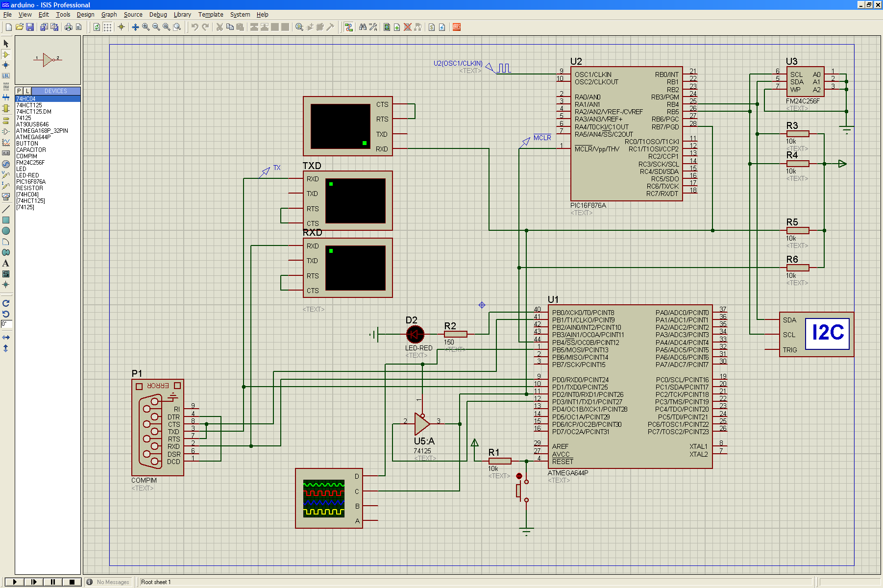This screenshot has width=883, height=588.
Task: Toggle the grid display
Action: pos(107,27)
